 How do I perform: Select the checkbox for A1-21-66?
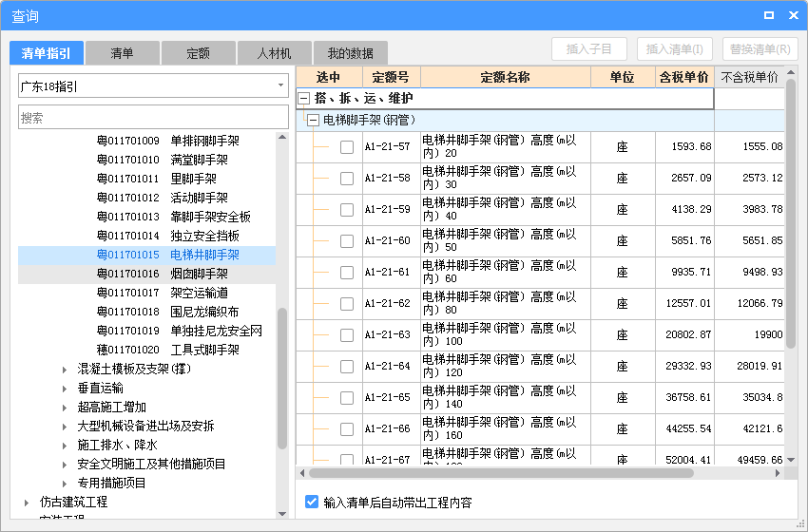point(347,429)
